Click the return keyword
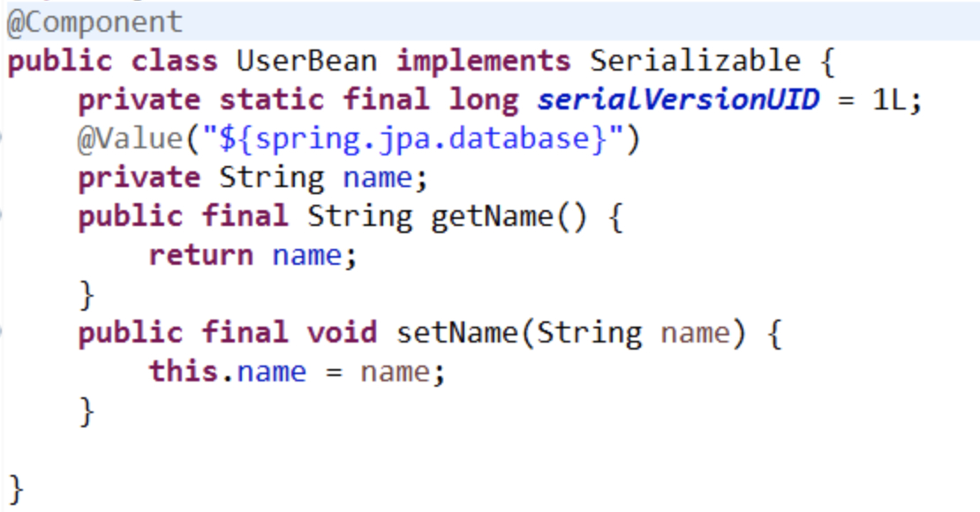The width and height of the screenshot is (980, 512). 200,255
